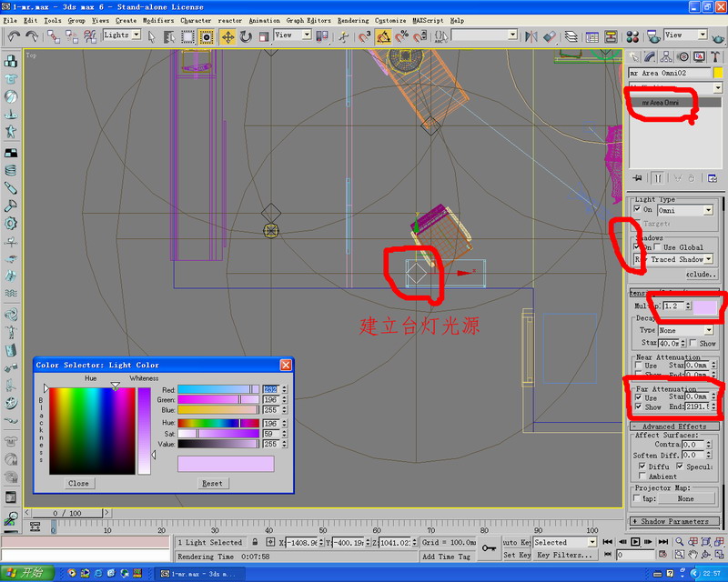Open the Rendering menu
Screen dimensions: 728x582
pyautogui.click(x=353, y=20)
